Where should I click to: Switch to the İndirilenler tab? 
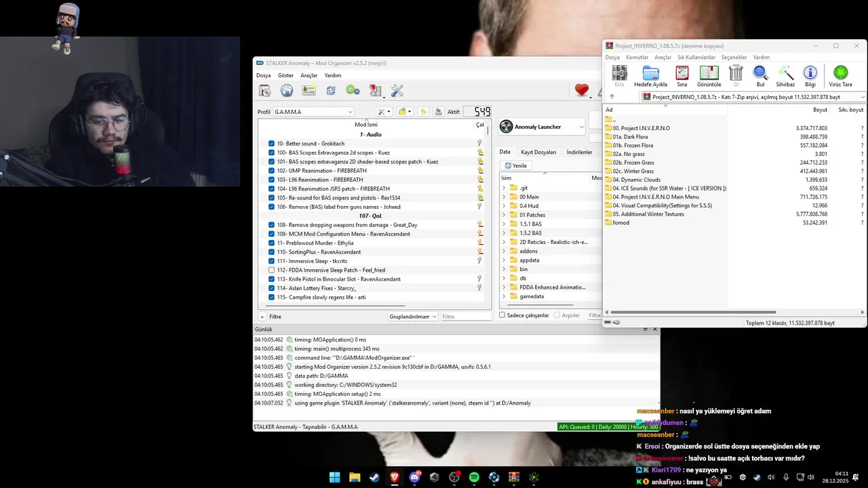[579, 152]
